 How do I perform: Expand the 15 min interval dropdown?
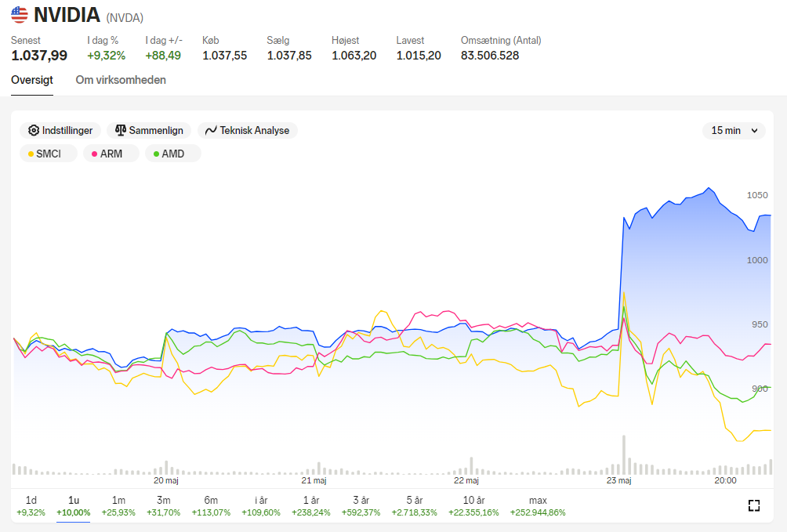point(734,131)
